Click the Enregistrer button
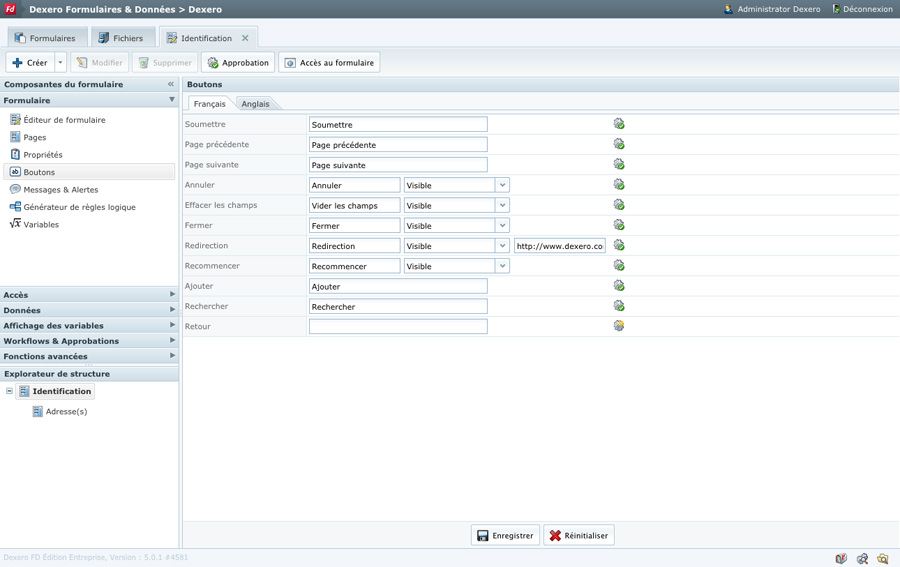The height and width of the screenshot is (567, 900). click(x=506, y=535)
